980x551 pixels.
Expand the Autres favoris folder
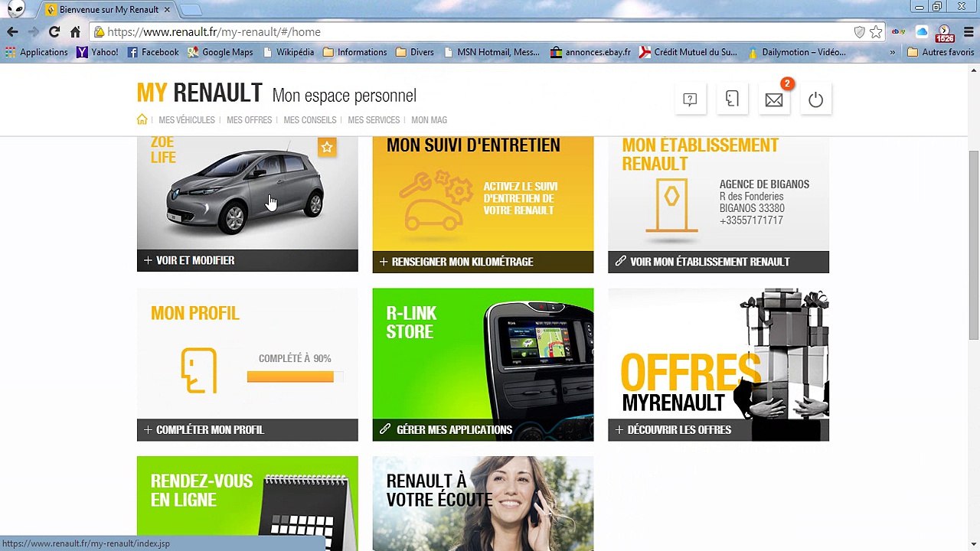941,52
